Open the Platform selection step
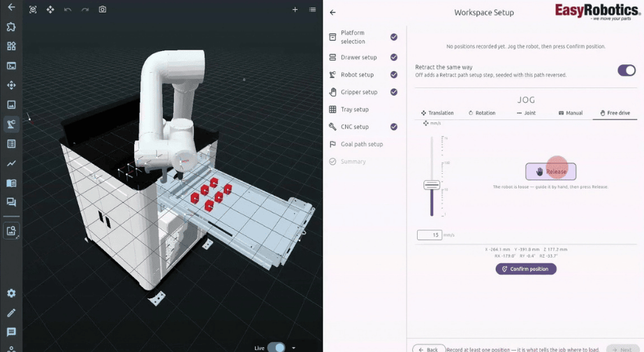Image resolution: width=644 pixels, height=352 pixels. [363, 37]
